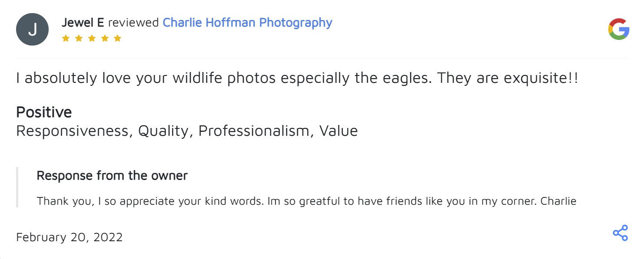This screenshot has width=644, height=259.
Task: Select the fourth rating star
Action: click(104, 39)
